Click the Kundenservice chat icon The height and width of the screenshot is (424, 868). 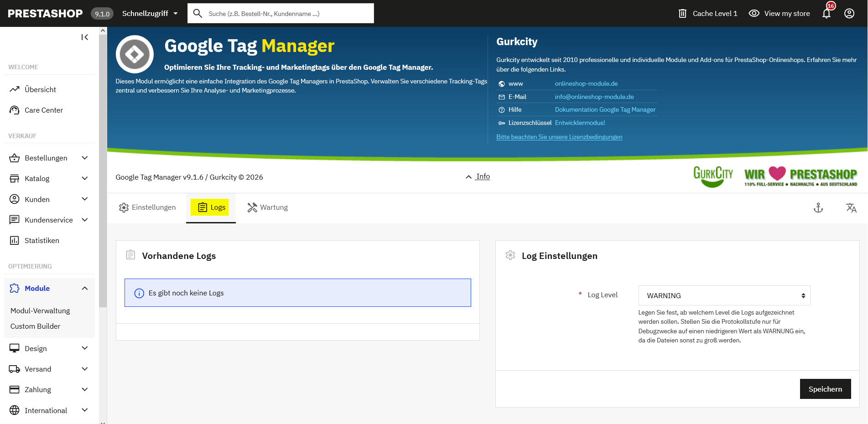[15, 220]
